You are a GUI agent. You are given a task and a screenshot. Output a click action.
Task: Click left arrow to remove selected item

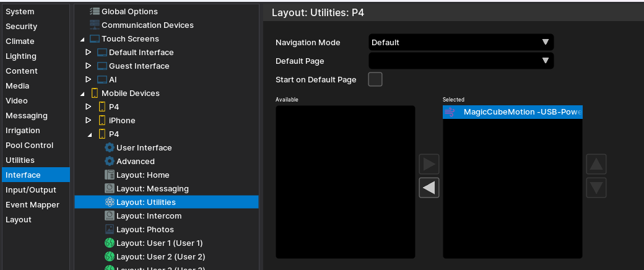click(429, 188)
